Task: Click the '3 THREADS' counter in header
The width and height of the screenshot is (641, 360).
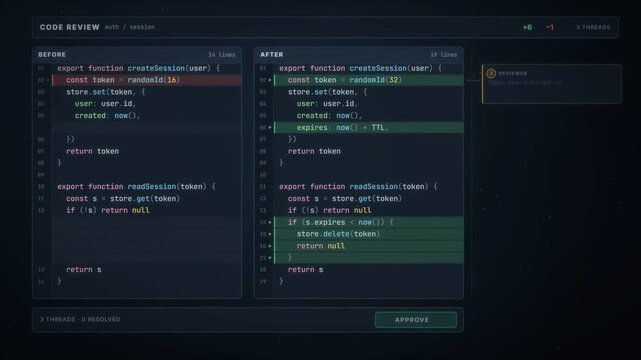Action: pyautogui.click(x=593, y=27)
